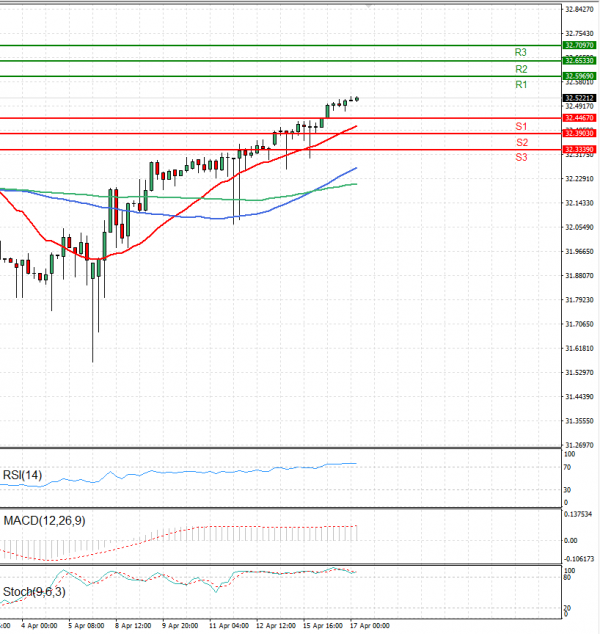Screen dimensions: 600x634
Task: Click the 4 Apr 00:00 time label
Action: (39, 626)
